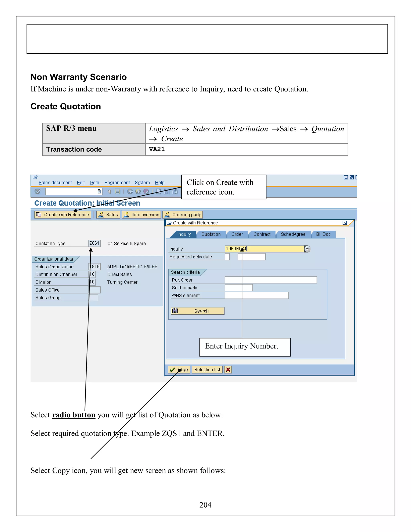The width and height of the screenshot is (411, 532).
Task: Click the green Back arrow icon
Action: point(130,192)
